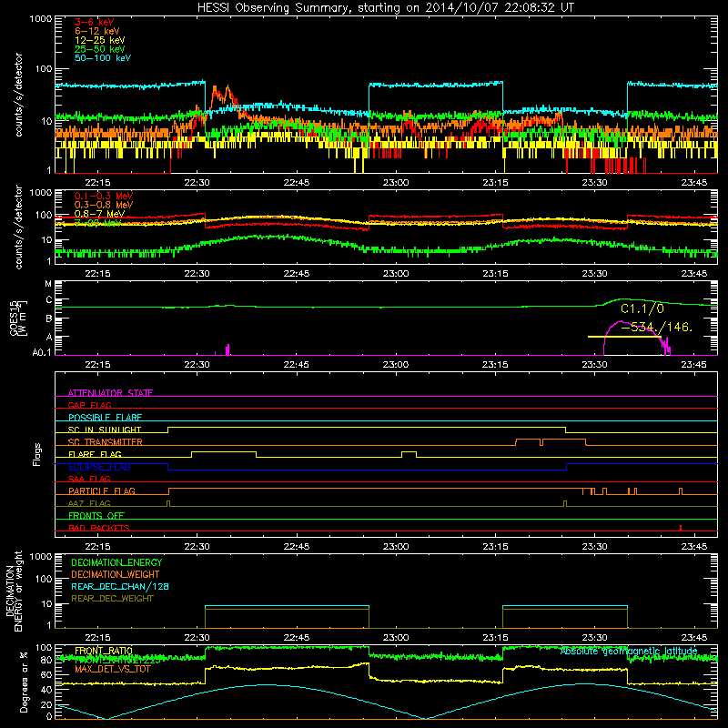Image resolution: width=728 pixels, height=728 pixels.
Task: Click the 0.3-0.8 MeV legend label
Action: [x=104, y=205]
